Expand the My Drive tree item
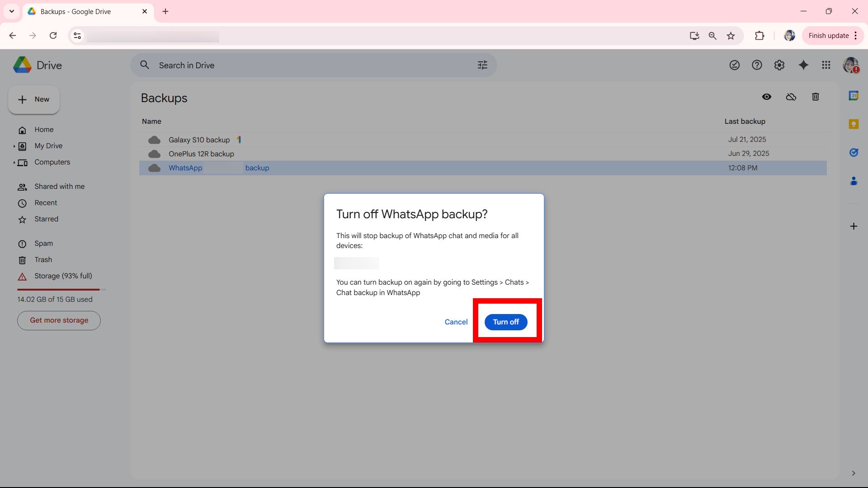The height and width of the screenshot is (488, 868). (x=14, y=146)
